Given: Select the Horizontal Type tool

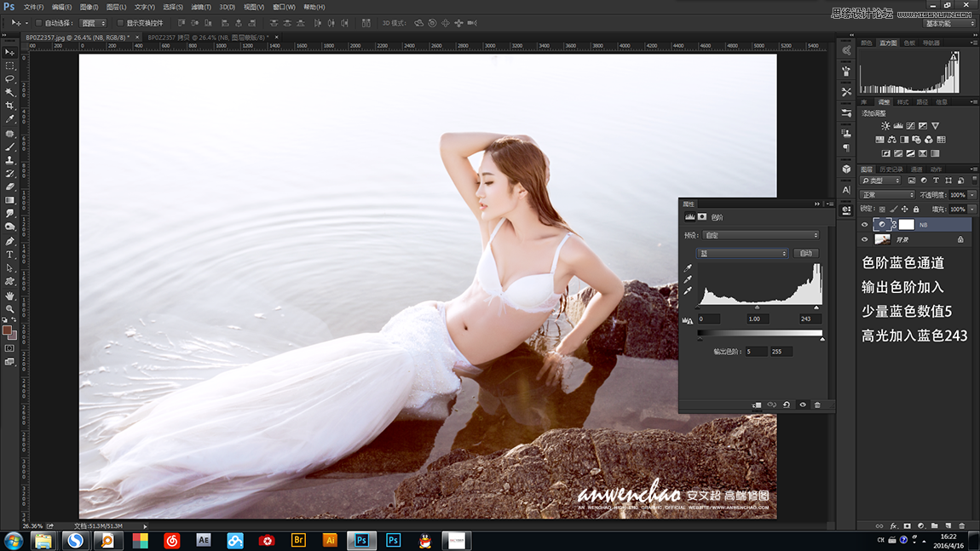Looking at the screenshot, I should 9,255.
